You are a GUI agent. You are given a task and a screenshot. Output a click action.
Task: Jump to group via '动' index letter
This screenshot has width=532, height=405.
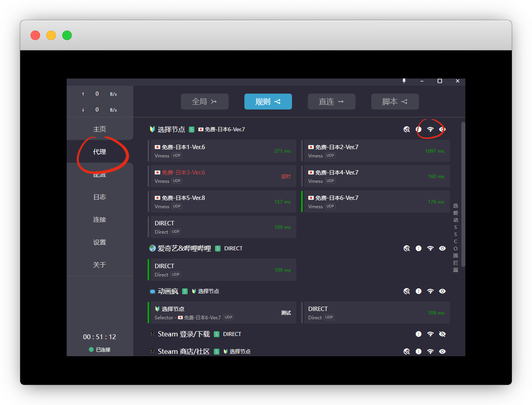pyautogui.click(x=455, y=220)
